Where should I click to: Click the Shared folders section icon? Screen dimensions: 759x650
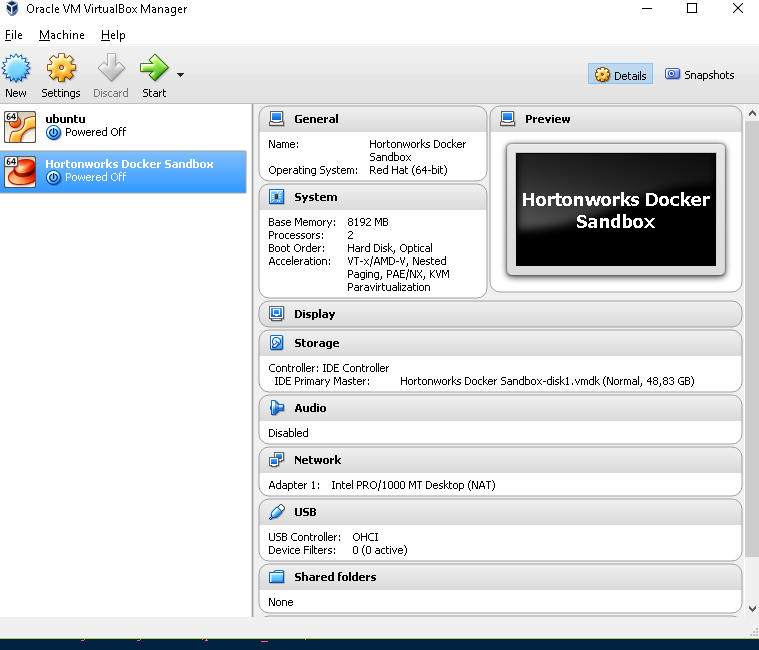[x=276, y=577]
